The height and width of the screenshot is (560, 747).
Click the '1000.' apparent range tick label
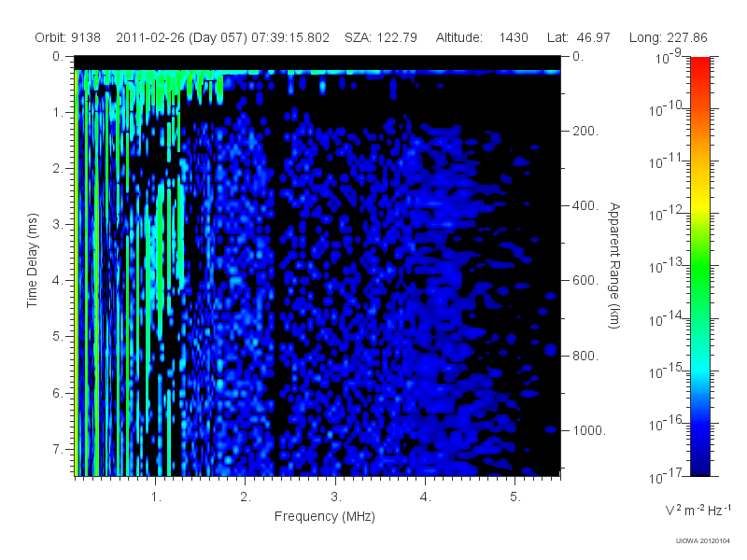pyautogui.click(x=589, y=430)
